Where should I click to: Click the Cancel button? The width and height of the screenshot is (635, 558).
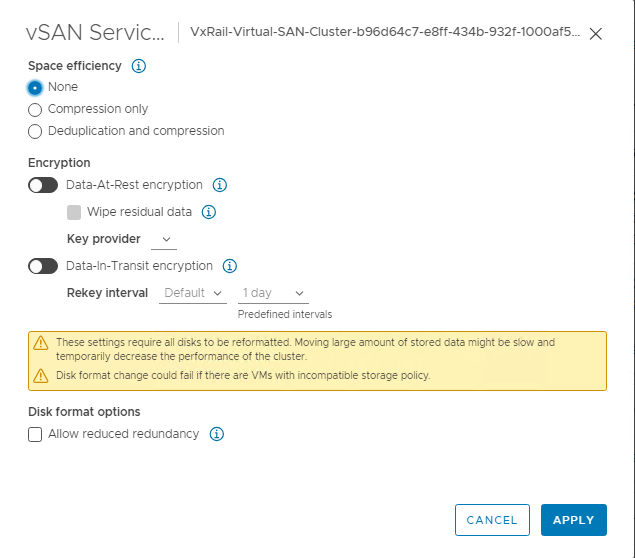point(492,520)
